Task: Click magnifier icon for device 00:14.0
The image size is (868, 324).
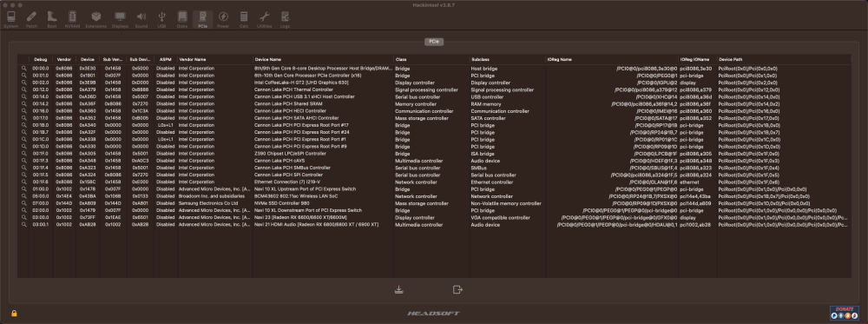Action: tap(23, 96)
